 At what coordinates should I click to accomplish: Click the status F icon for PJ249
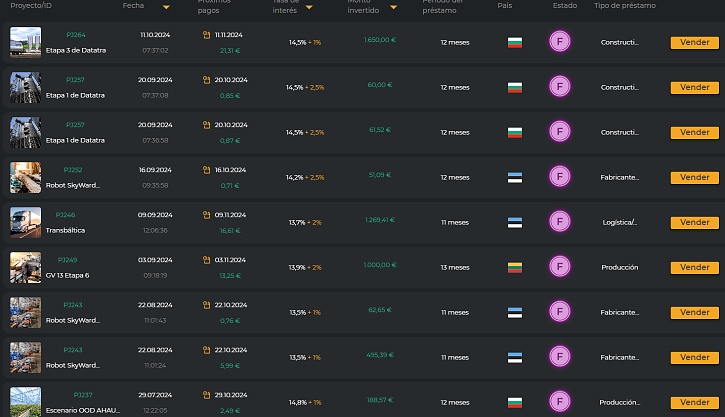[560, 267]
